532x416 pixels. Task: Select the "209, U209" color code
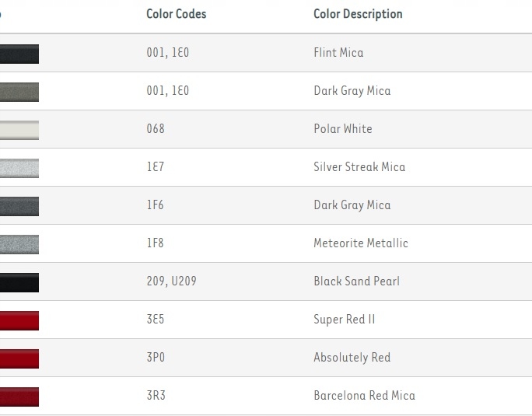[171, 281]
